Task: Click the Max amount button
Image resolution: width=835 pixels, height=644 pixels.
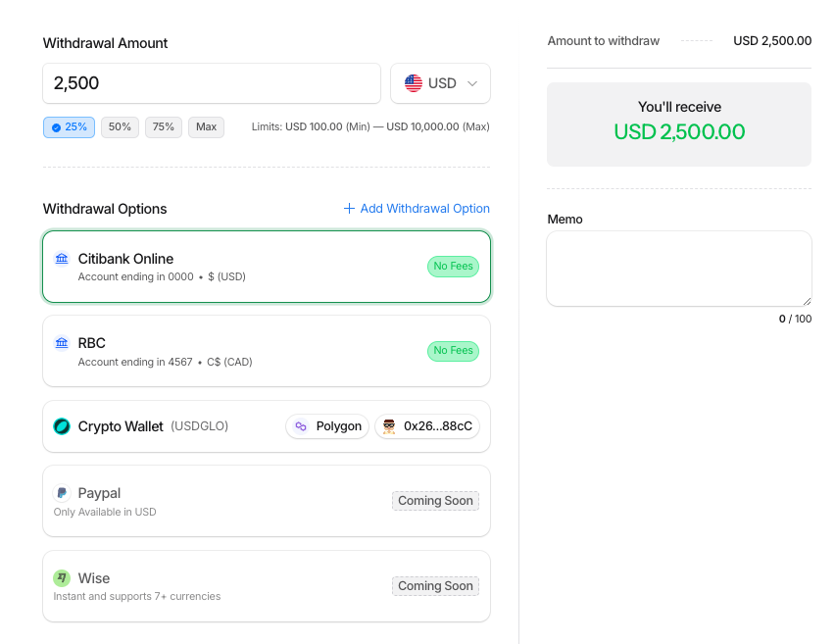Action: pyautogui.click(x=206, y=127)
